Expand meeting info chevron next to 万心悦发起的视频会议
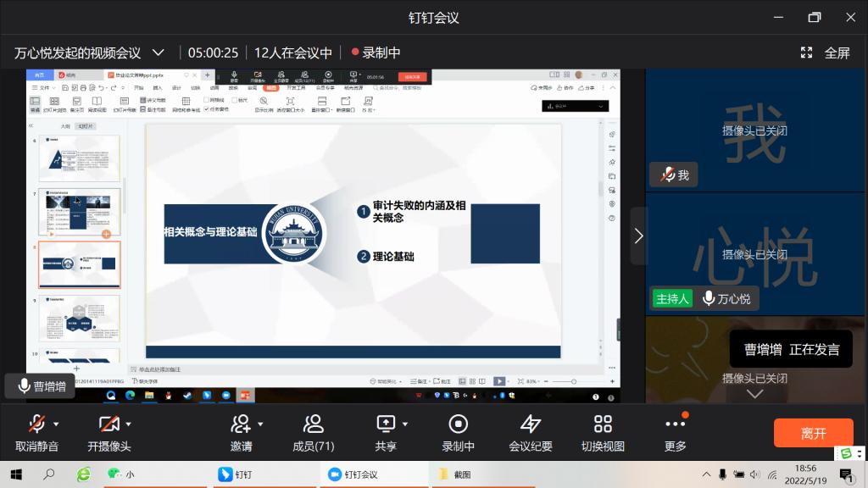Screen dimensions: 868x488 click(159, 53)
